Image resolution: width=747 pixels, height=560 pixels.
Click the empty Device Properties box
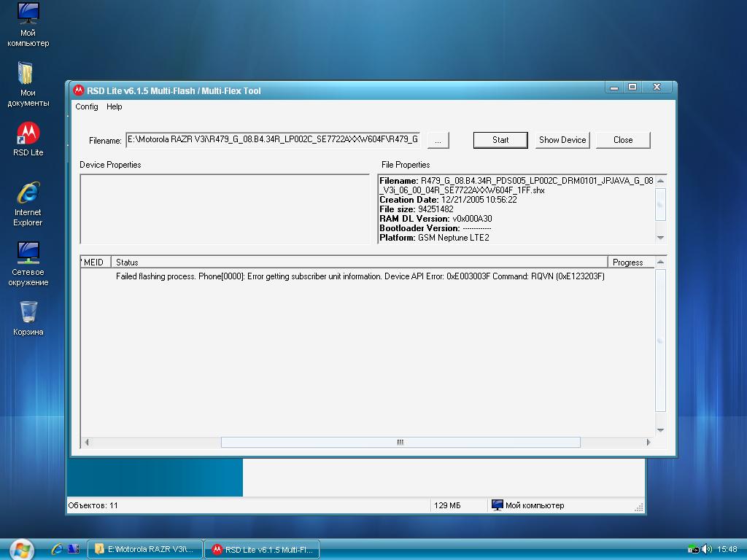click(225, 209)
